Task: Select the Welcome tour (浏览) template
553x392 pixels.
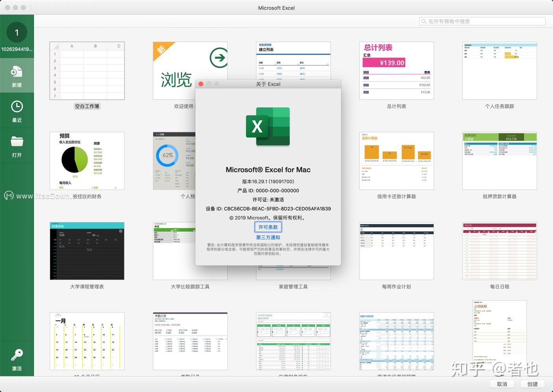Action: [x=190, y=71]
